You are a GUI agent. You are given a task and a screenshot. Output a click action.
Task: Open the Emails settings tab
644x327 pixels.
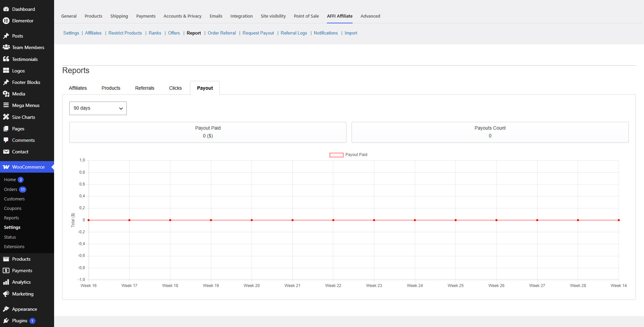coord(216,16)
